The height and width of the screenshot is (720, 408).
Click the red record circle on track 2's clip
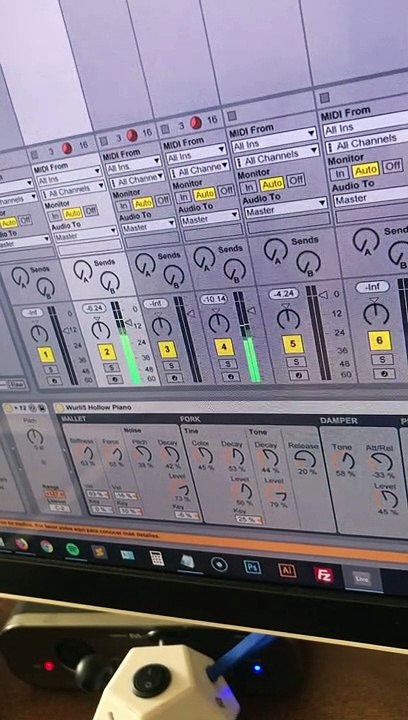pos(67,148)
